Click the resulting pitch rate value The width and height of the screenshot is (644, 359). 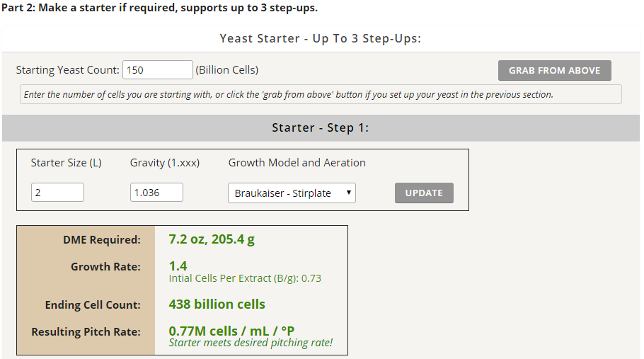coord(231,331)
